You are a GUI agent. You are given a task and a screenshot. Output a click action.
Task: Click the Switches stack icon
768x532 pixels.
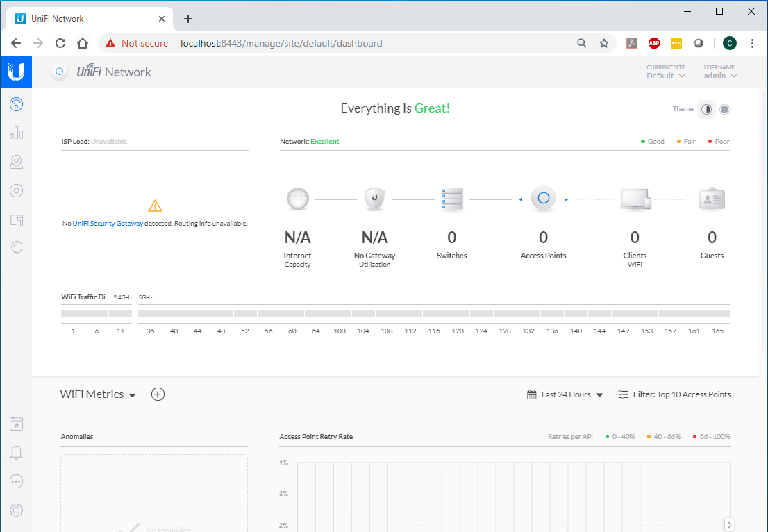point(452,199)
